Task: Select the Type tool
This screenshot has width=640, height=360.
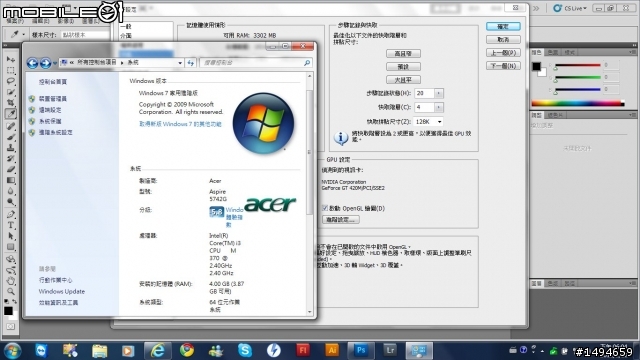Action: (x=11, y=225)
